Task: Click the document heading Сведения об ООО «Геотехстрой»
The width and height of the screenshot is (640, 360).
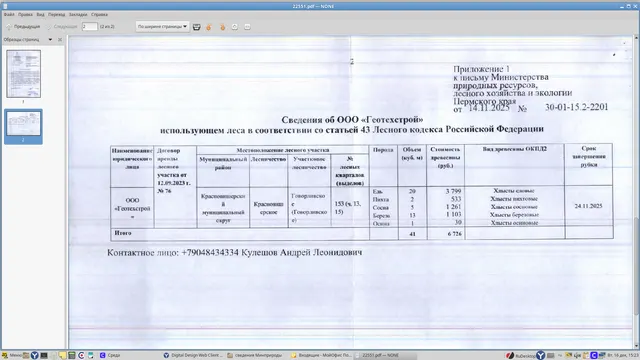Action: [x=352, y=120]
